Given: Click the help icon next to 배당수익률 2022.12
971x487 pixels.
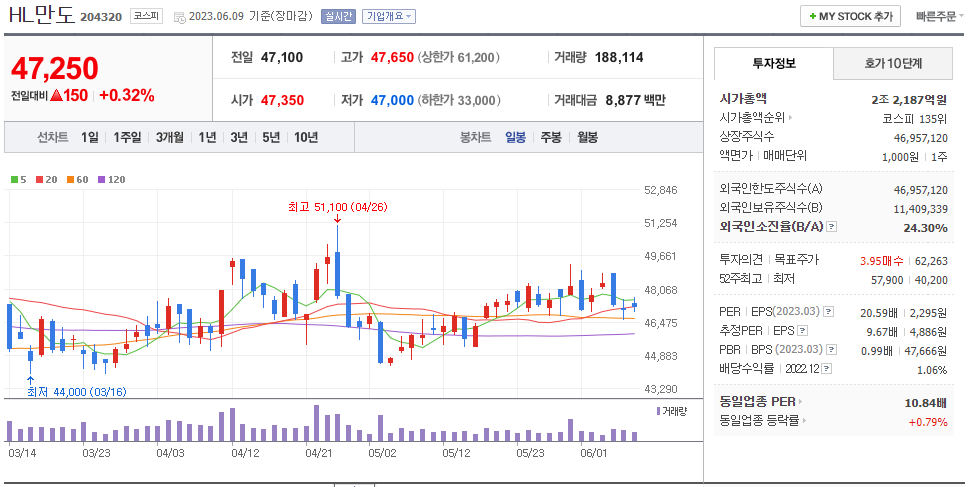Looking at the screenshot, I should [827, 369].
